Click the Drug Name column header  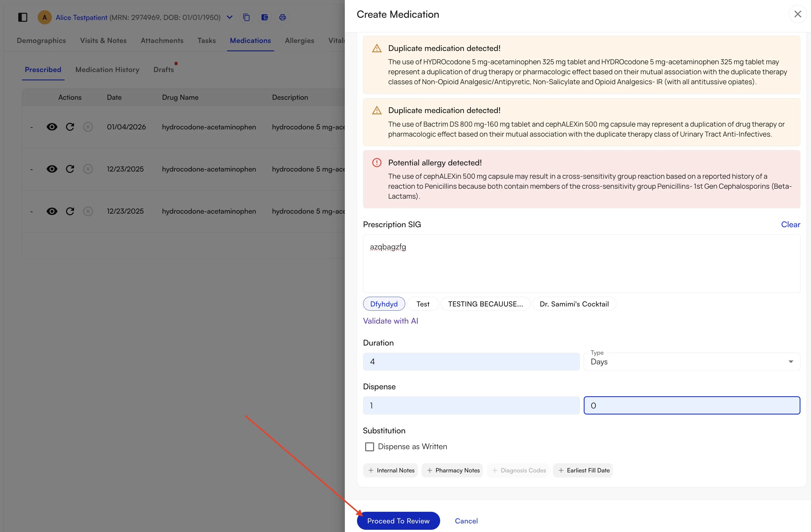180,98
